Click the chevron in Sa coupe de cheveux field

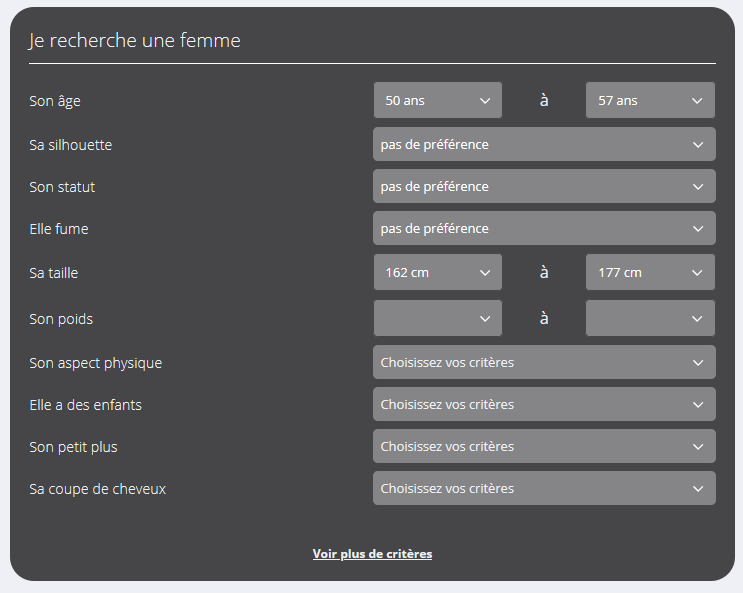(698, 489)
